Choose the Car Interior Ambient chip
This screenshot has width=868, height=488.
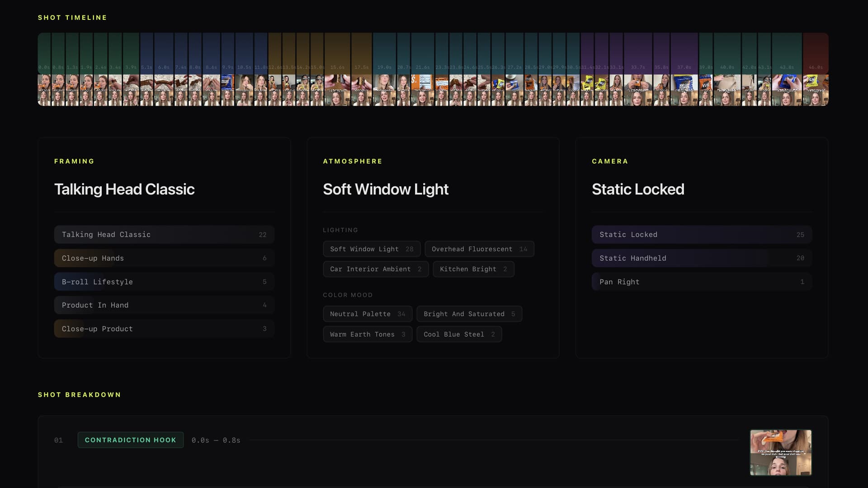pos(376,269)
